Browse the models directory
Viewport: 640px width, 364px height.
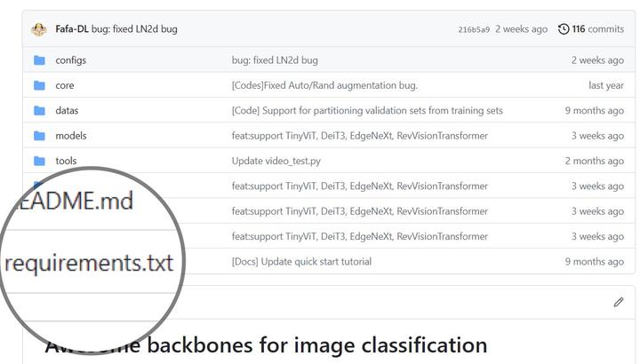[71, 136]
